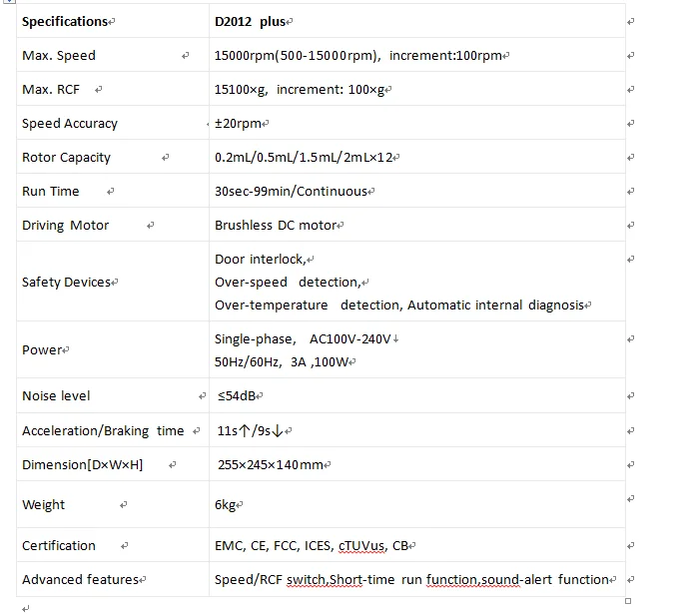The image size is (685, 616).
Task: Click the Door interlock line
Action: pos(260,260)
